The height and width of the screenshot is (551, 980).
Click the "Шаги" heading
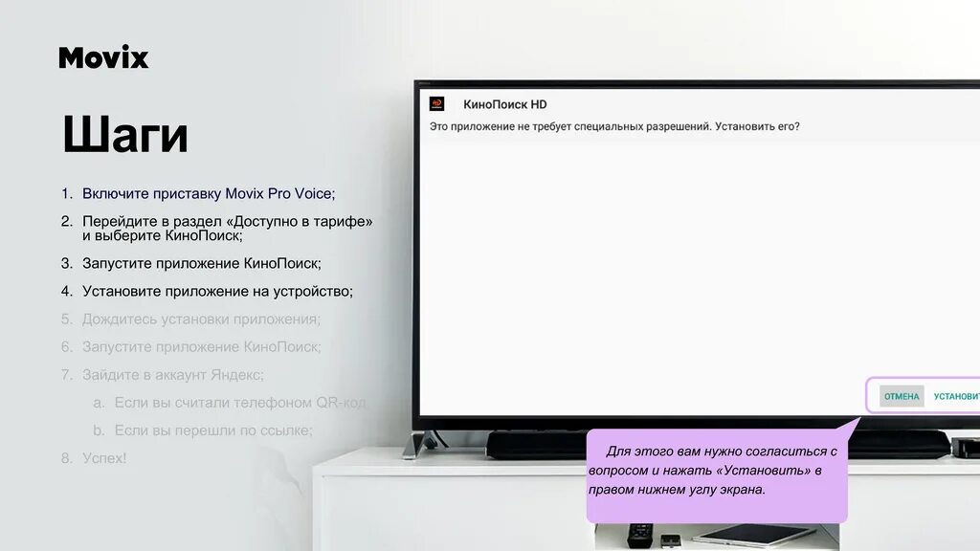pos(125,134)
